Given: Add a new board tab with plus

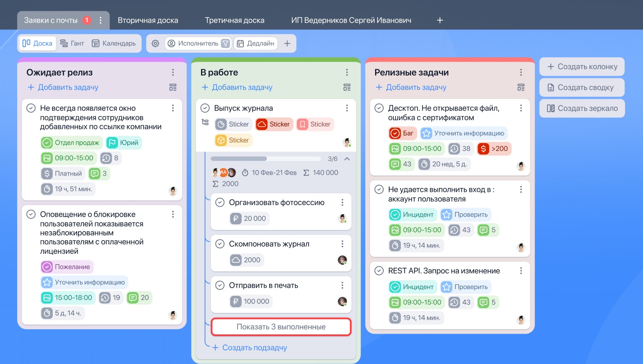Looking at the screenshot, I should point(440,20).
